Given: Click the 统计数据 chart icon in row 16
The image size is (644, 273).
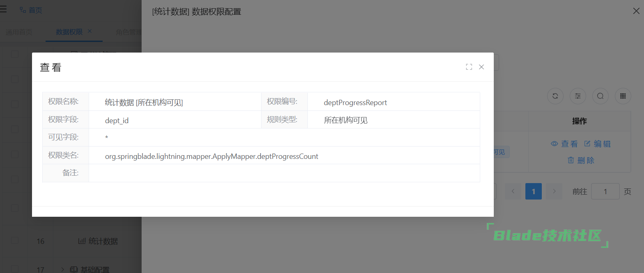Looking at the screenshot, I should pos(82,241).
